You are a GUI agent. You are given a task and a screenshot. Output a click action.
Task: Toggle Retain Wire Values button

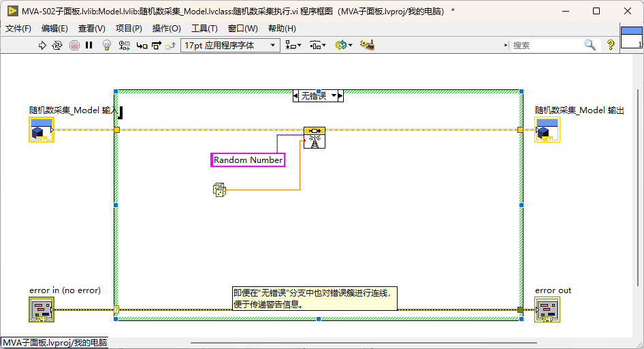pos(125,45)
